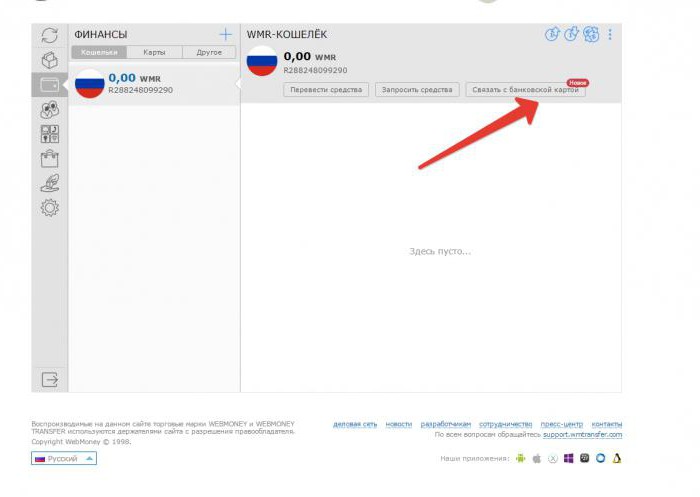
Task: Click the Linux penguin app icon
Action: coord(617,459)
